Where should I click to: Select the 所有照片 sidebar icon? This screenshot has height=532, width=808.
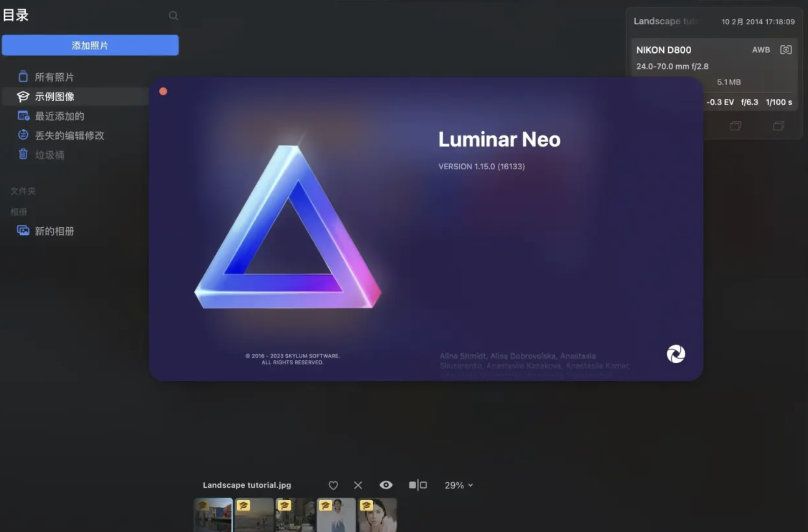(23, 76)
